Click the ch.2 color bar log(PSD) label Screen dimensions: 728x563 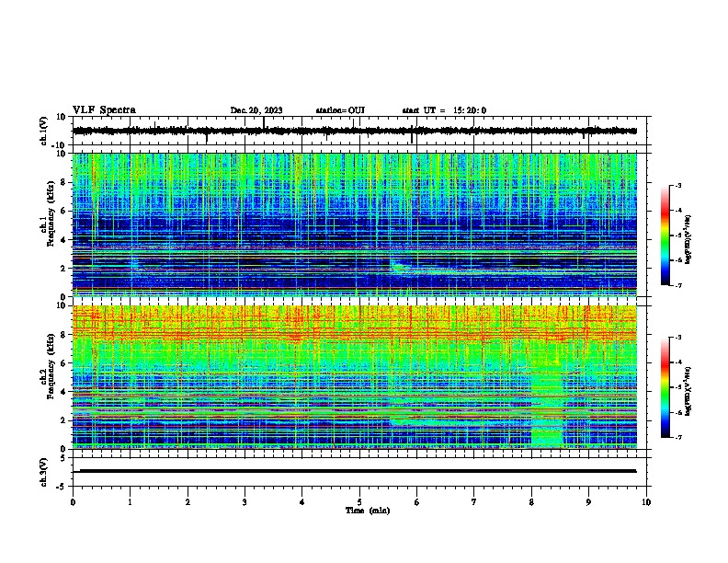click(688, 391)
